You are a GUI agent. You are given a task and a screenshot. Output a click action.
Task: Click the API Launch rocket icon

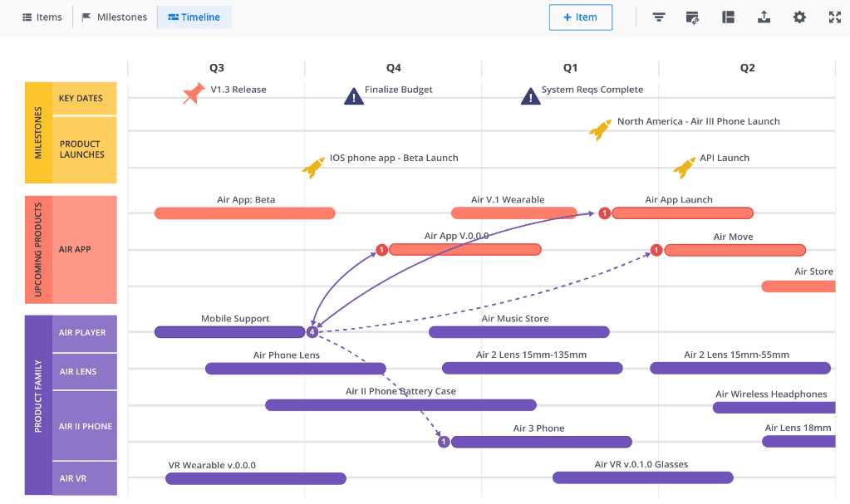684,167
